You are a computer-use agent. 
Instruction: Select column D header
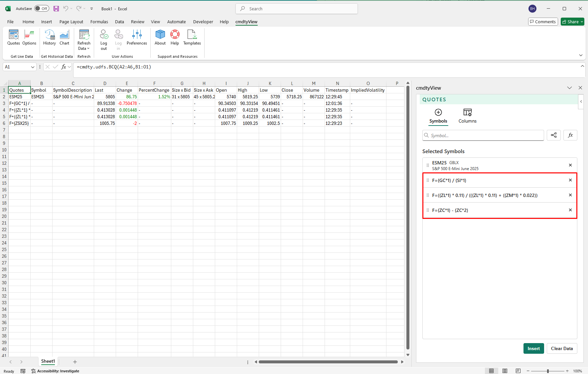click(105, 83)
